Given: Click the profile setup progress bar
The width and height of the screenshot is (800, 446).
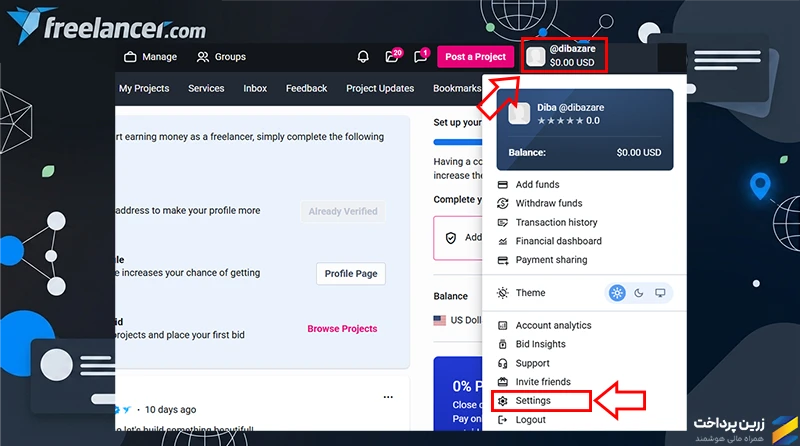Looking at the screenshot, I should pyautogui.click(x=458, y=142).
